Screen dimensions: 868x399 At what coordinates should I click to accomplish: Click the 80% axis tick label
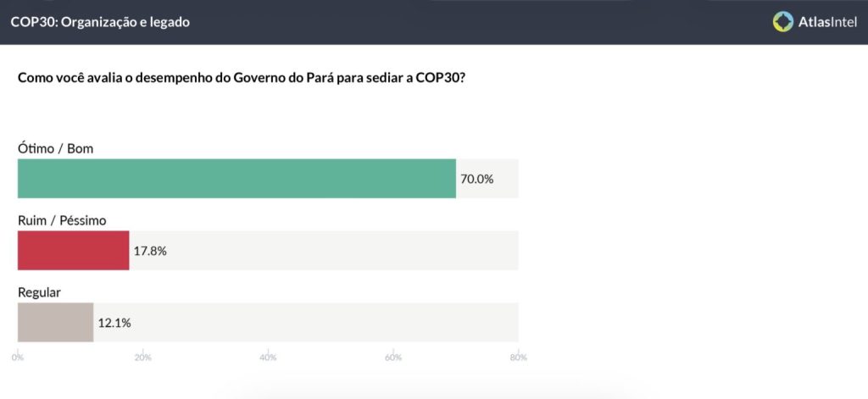coord(518,357)
